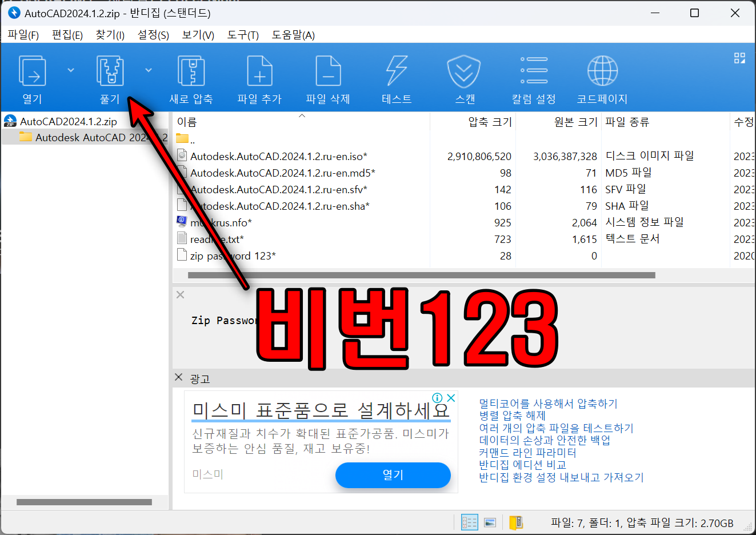This screenshot has height=535, width=756.
Task: Close the Zip Password comment panel
Action: tap(180, 295)
